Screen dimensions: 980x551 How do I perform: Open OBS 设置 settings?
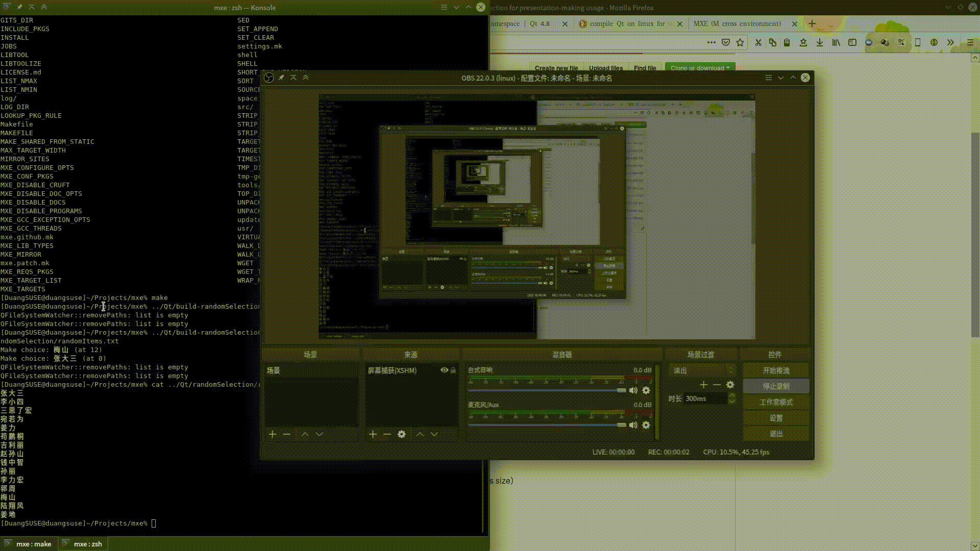coord(776,418)
